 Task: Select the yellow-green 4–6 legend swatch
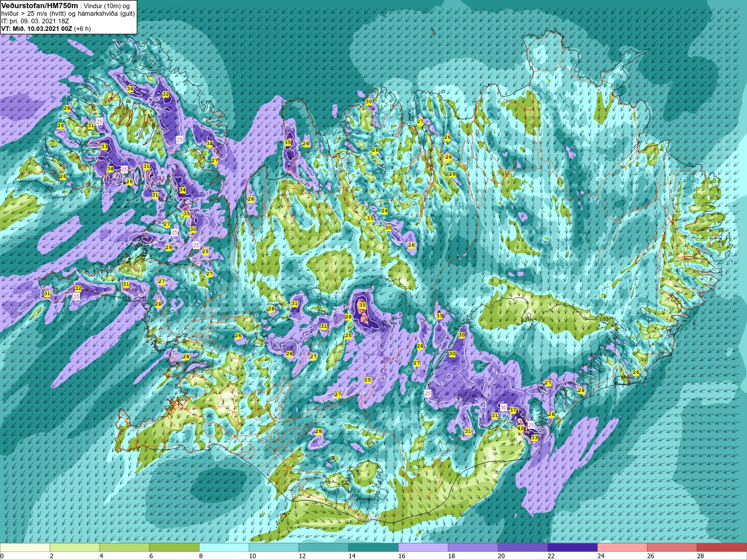pyautogui.click(x=124, y=548)
